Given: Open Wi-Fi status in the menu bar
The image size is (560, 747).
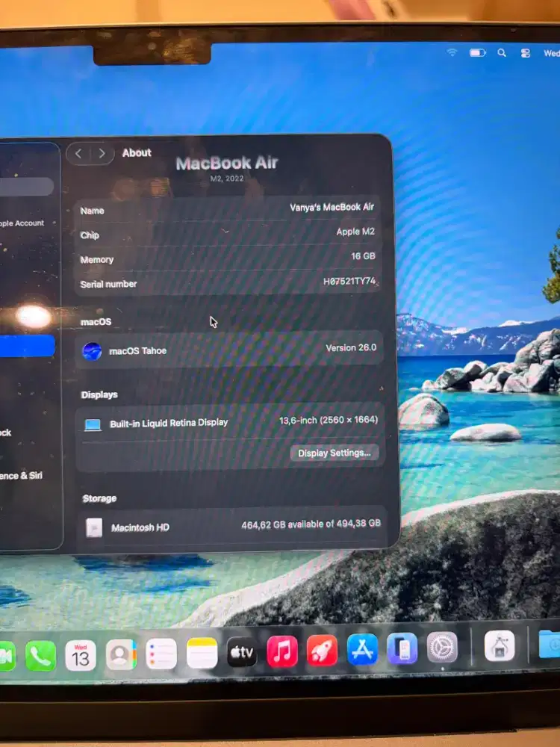Looking at the screenshot, I should (x=452, y=52).
